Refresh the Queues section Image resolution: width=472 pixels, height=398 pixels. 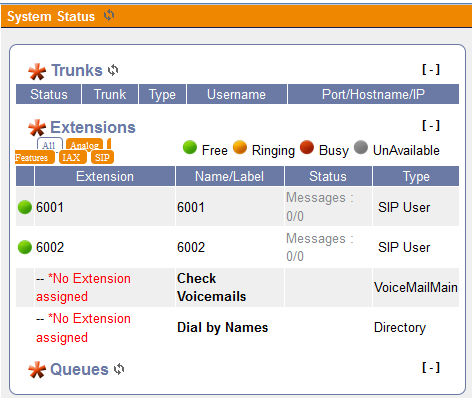coord(119,369)
